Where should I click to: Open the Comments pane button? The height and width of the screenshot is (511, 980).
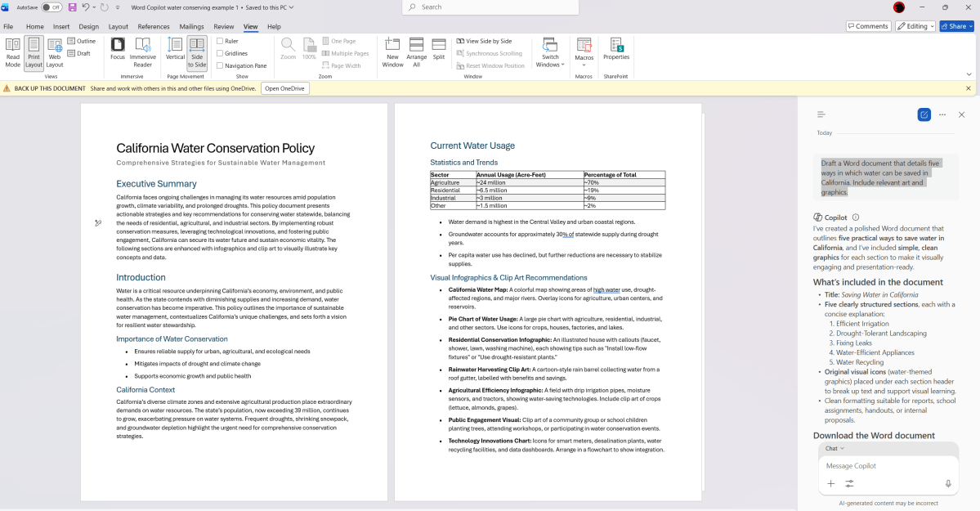(867, 26)
